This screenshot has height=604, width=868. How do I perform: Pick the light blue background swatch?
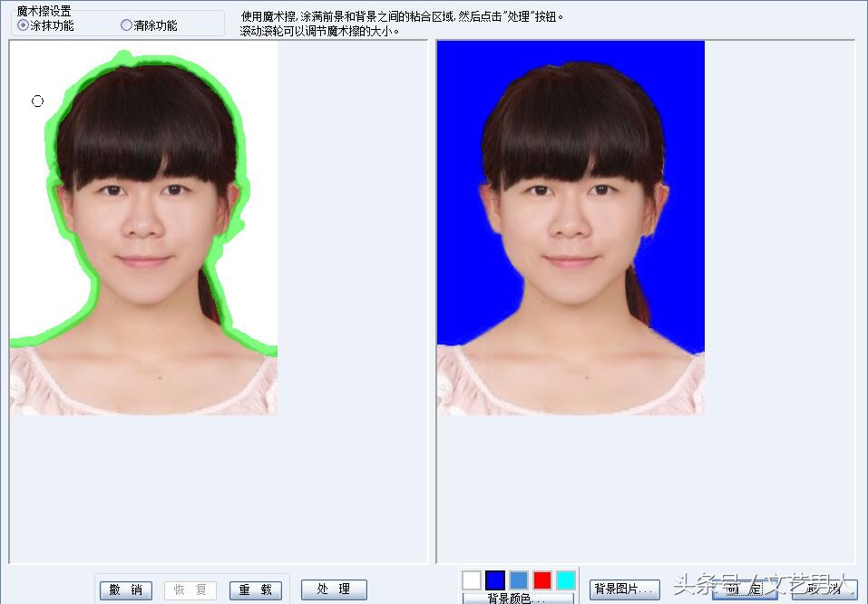(519, 580)
